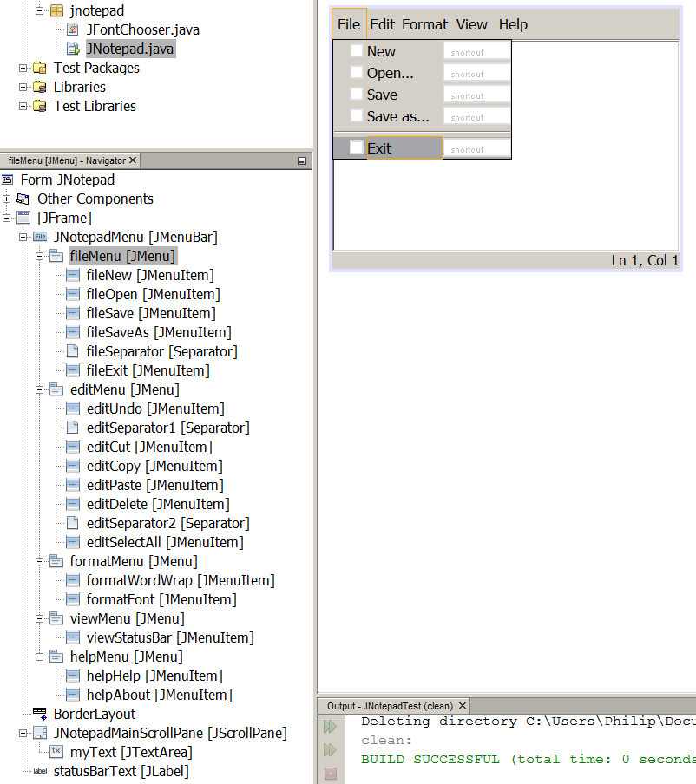Click the re-run green arrow in Output
696x784 pixels.
coord(331,727)
